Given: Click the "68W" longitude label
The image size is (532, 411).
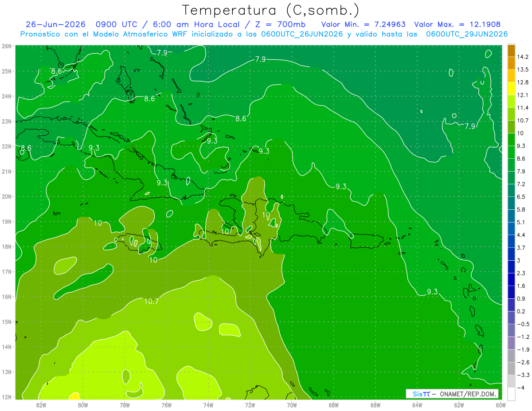Looking at the screenshot, I should 333,405.
